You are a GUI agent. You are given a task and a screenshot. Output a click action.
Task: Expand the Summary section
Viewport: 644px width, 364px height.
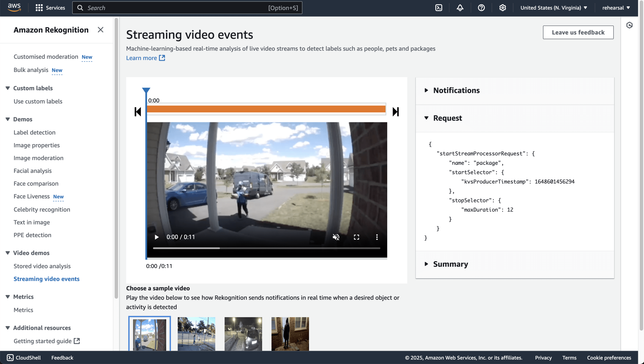tap(450, 264)
